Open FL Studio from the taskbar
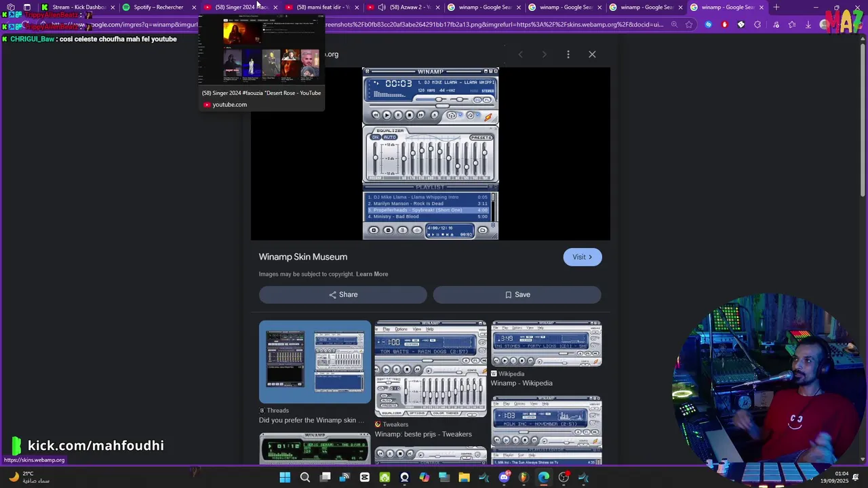The height and width of the screenshot is (488, 868). [x=524, y=477]
